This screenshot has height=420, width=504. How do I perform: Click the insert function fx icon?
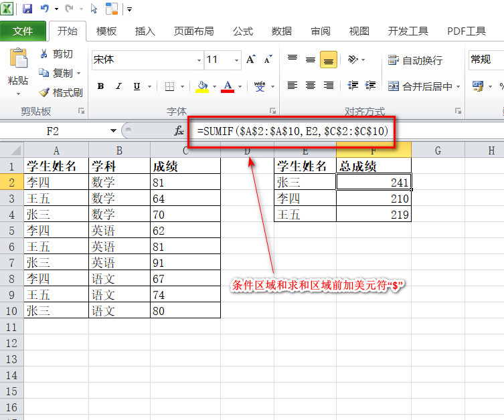click(179, 130)
